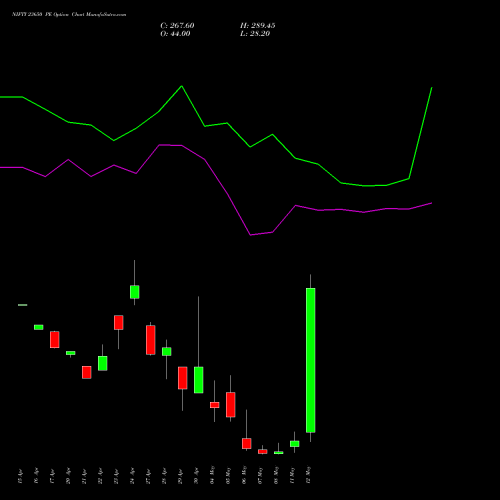Click the 27 Apr date label
This screenshot has height=500, width=500.
click(149, 476)
